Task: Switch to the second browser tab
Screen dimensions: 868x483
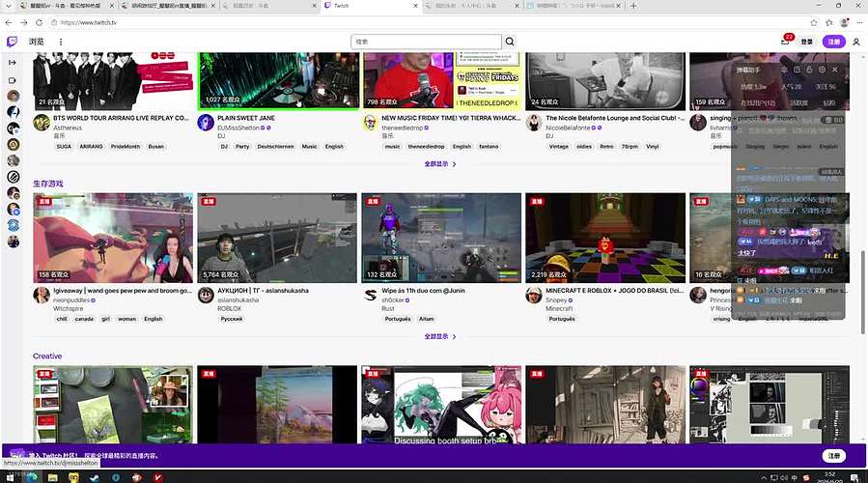Action: (168, 6)
